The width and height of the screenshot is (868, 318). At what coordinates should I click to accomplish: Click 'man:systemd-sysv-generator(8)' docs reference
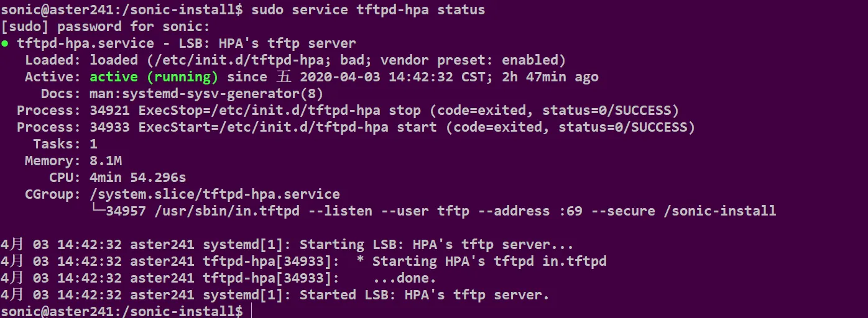[206, 94]
